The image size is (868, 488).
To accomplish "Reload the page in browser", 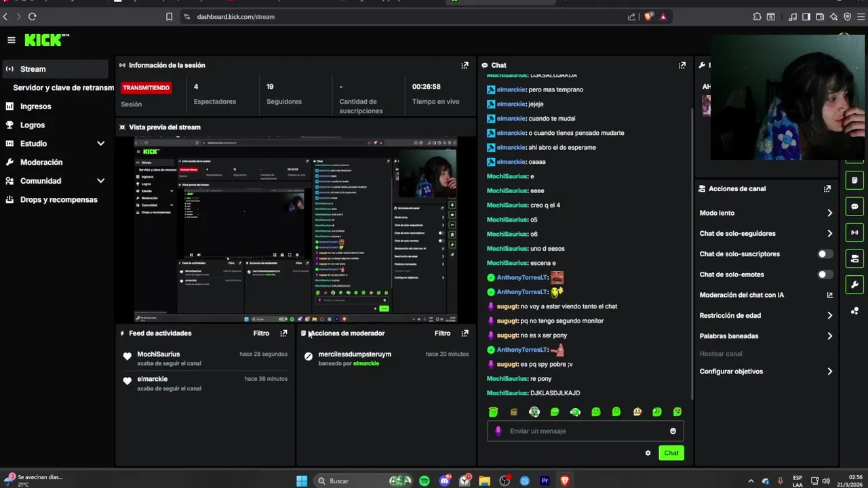I will (x=32, y=16).
